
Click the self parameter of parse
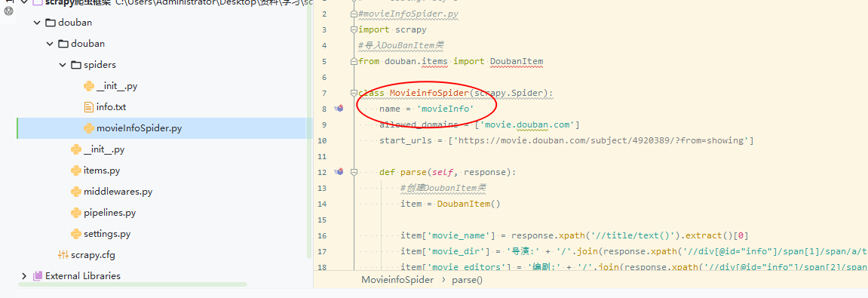443,172
